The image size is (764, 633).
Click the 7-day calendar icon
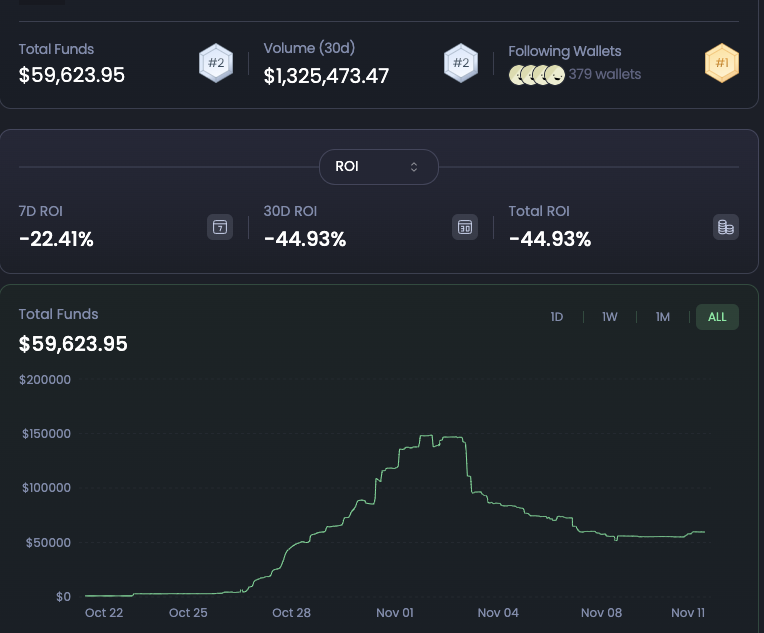220,227
